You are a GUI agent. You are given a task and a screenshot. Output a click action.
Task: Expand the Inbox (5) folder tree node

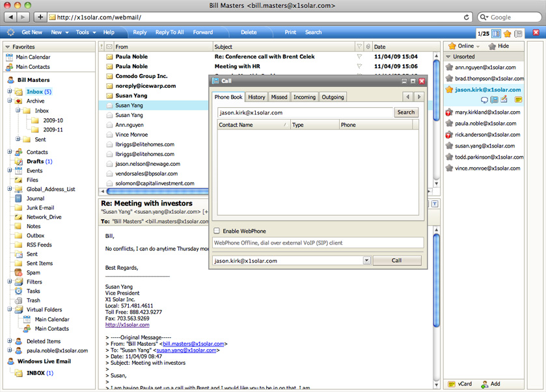click(x=10, y=92)
